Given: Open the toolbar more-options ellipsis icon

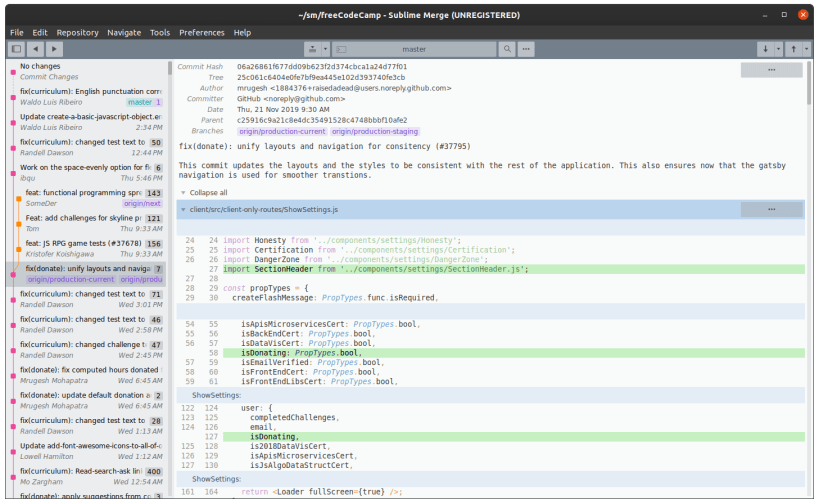Looking at the screenshot, I should tap(526, 49).
